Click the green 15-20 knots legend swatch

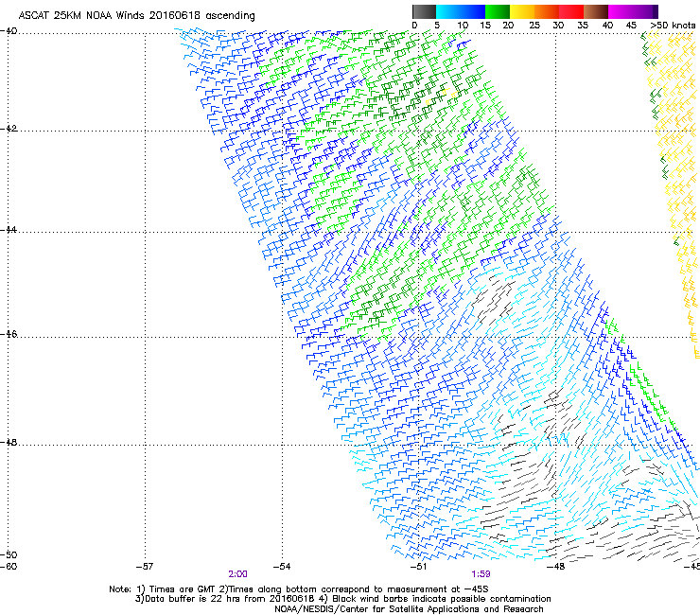pyautogui.click(x=498, y=11)
